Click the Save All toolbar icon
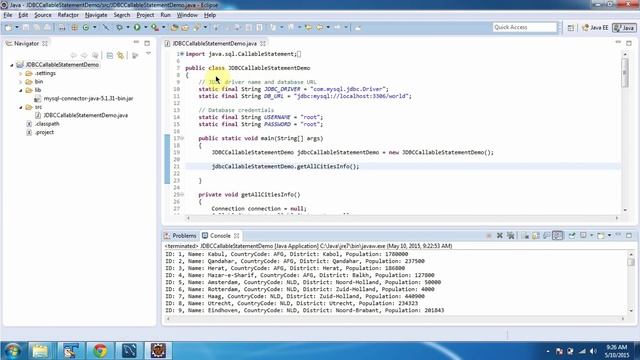 click(36, 28)
